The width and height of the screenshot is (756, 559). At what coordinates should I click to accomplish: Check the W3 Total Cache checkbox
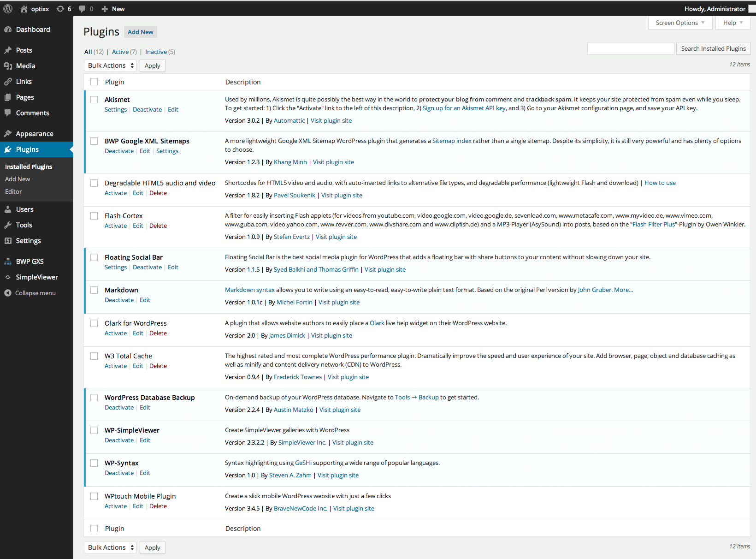click(x=94, y=356)
